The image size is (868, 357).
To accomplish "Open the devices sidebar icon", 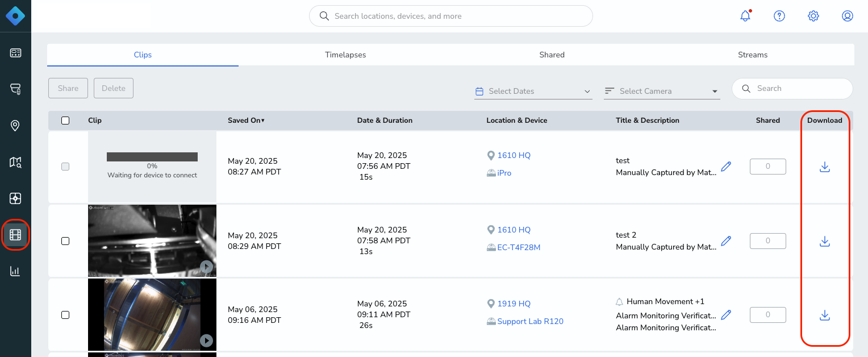I will point(15,89).
